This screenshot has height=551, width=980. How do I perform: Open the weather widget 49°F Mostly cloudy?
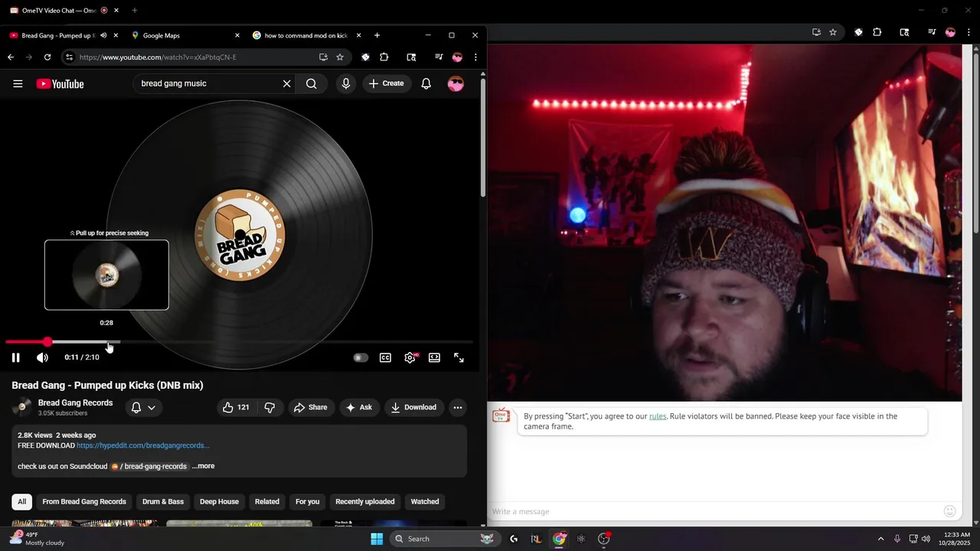point(37,539)
